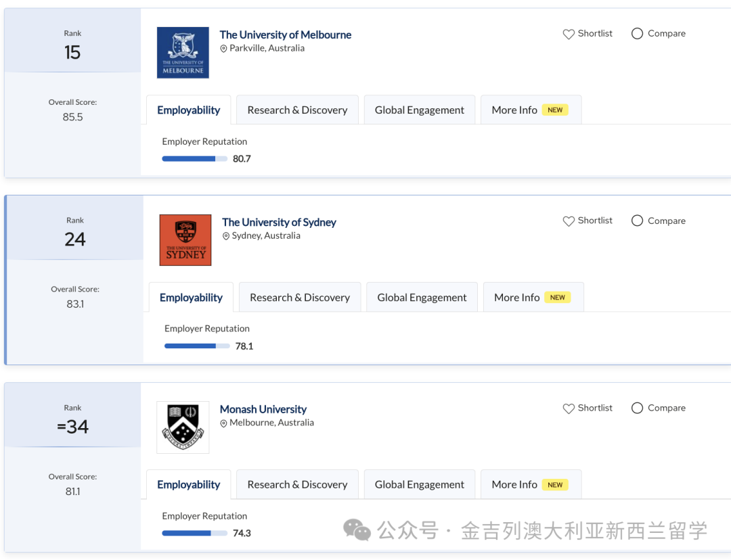This screenshot has width=731, height=560.
Task: Click the Sydney, Australia location pin icon
Action: coord(226,236)
